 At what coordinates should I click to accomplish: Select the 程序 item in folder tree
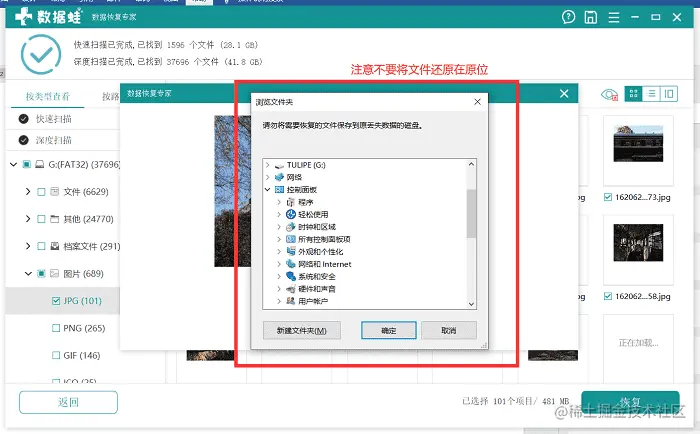point(306,202)
